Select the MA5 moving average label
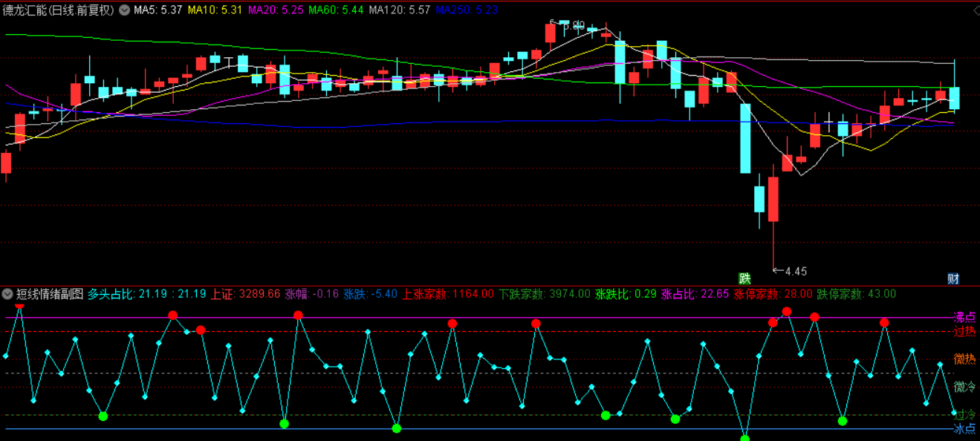Screen dimensions: 980x441 156,10
